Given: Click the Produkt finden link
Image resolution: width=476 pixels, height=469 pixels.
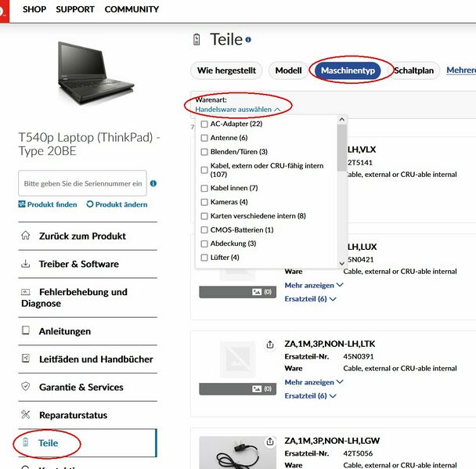Looking at the screenshot, I should 48,204.
